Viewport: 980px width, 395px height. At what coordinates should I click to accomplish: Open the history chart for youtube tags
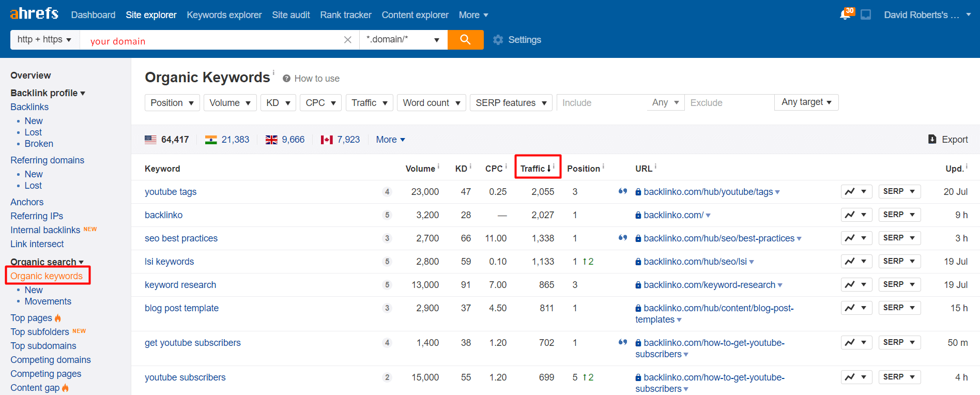pos(856,191)
